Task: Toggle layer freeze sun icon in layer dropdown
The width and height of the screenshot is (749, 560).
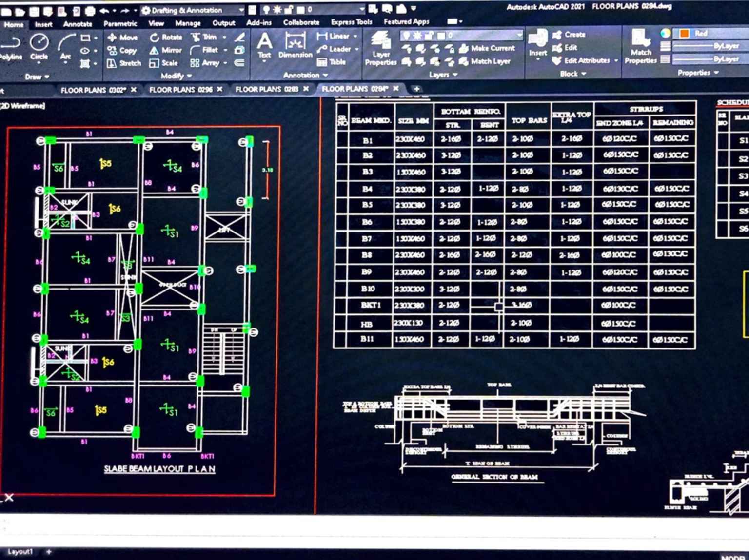Action: pyautogui.click(x=418, y=36)
